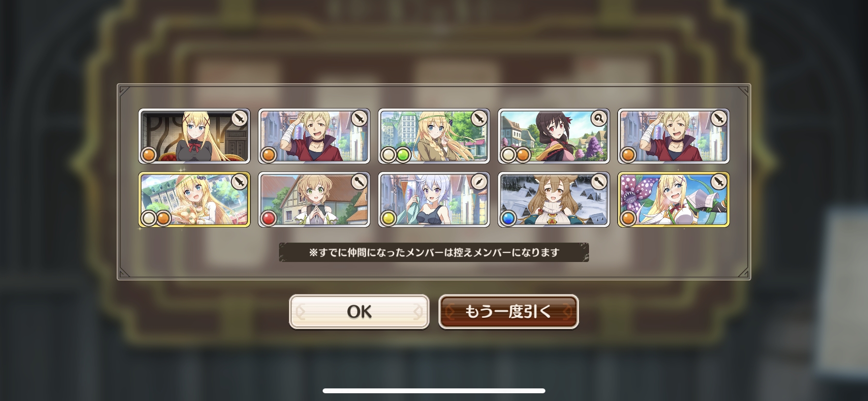Click the red element orb on praying girl card
868x401 pixels.
point(268,218)
